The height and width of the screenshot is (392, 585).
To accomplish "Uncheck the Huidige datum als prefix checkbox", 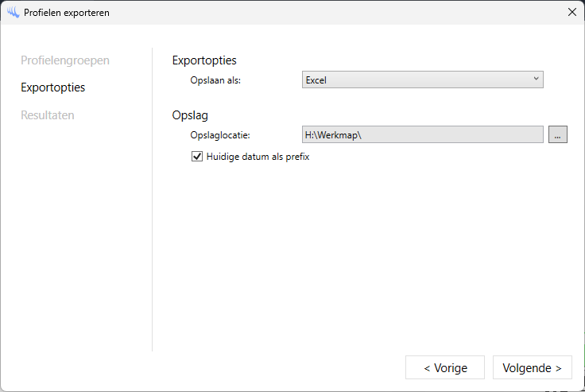I will tap(197, 157).
